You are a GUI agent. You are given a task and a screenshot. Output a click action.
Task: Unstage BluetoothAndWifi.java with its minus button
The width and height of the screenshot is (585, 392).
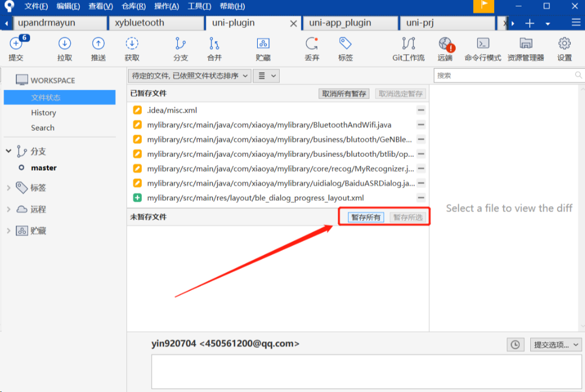421,125
